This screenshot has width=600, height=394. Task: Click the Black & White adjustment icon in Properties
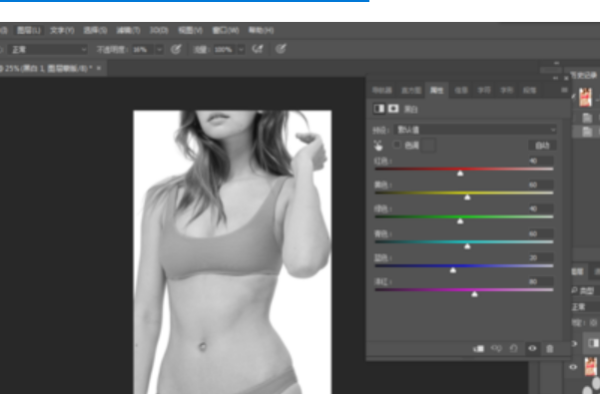[x=379, y=109]
